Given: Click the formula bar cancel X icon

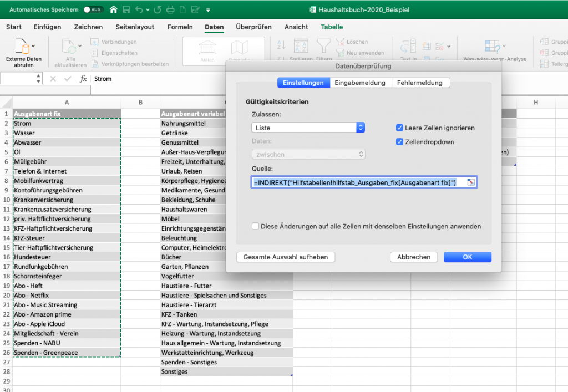Looking at the screenshot, I should [53, 79].
